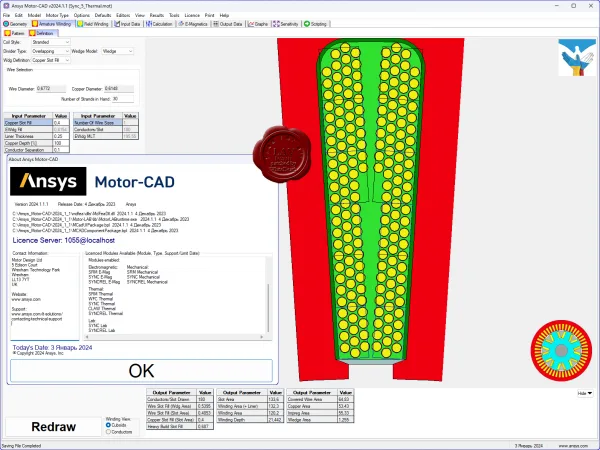Click the Pattern sub-tab icon
600x450 pixels.
[8, 33]
